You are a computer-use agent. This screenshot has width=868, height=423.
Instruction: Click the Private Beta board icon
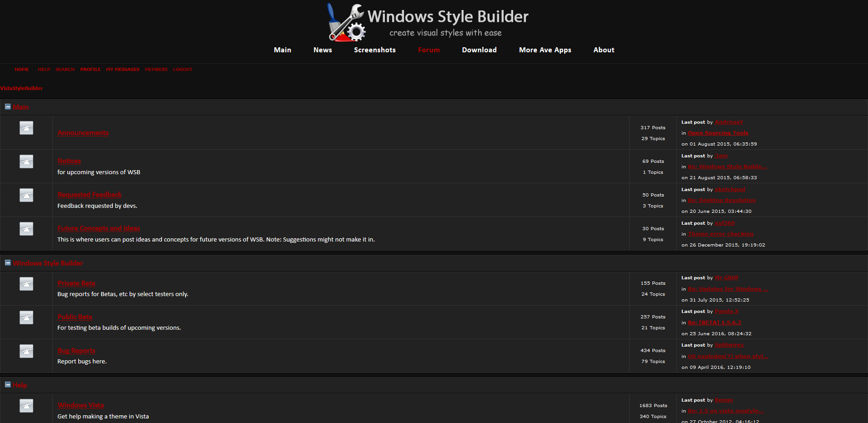pos(26,284)
